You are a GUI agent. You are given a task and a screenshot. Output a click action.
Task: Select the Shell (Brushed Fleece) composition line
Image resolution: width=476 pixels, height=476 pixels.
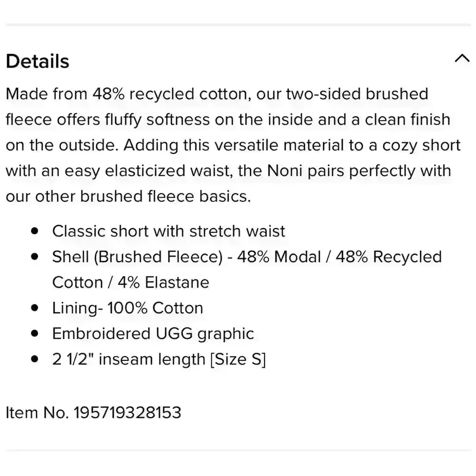[247, 257]
